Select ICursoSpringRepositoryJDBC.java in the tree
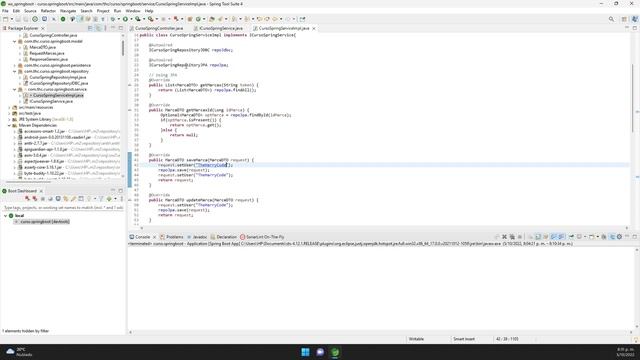This screenshot has width=640, height=360. click(x=58, y=83)
